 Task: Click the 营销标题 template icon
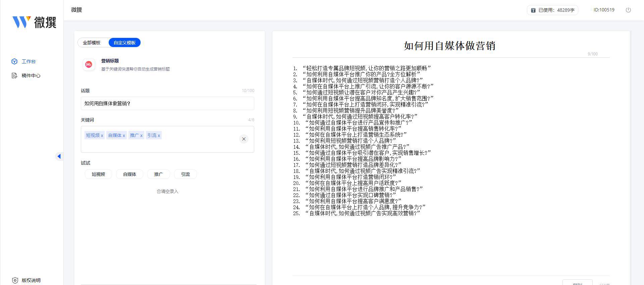coord(89,64)
